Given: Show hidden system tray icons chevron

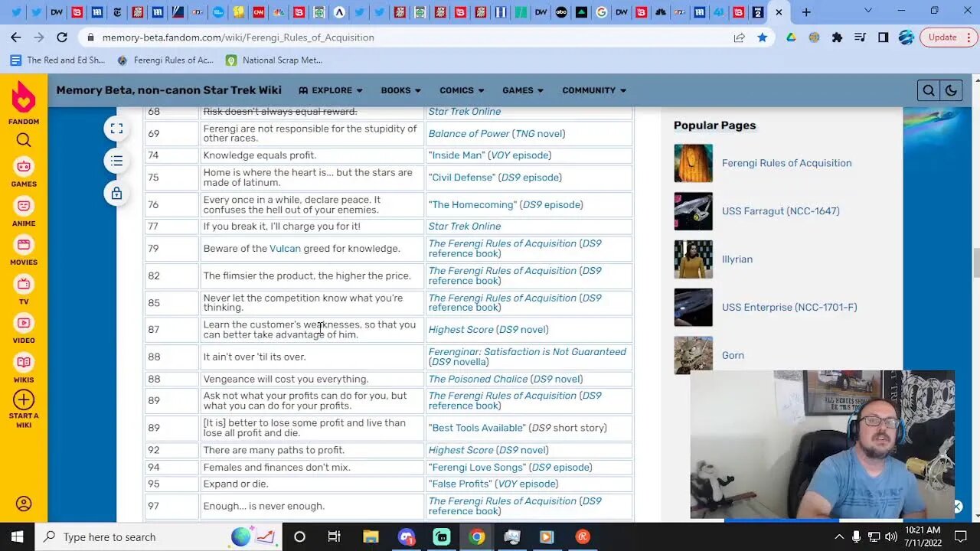Looking at the screenshot, I should click(839, 536).
